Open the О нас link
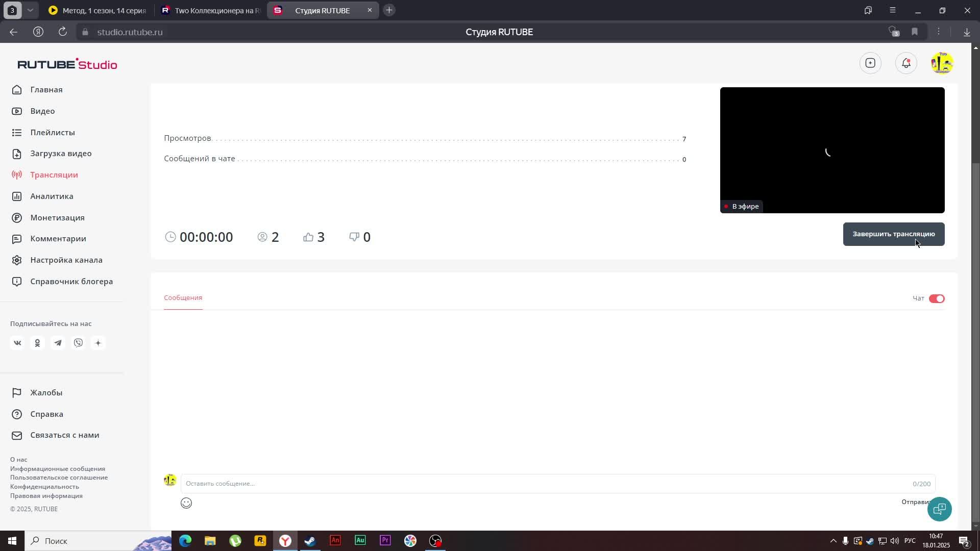The width and height of the screenshot is (980, 551). click(x=19, y=460)
